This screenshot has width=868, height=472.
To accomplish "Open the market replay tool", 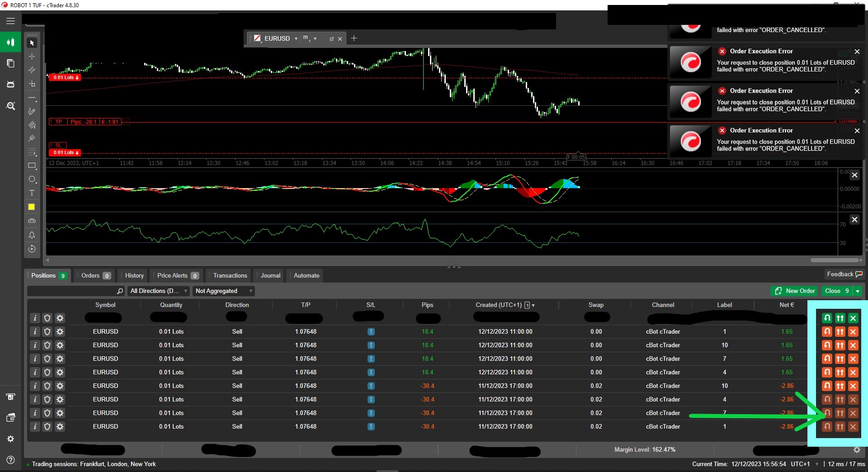I will pyautogui.click(x=32, y=249).
